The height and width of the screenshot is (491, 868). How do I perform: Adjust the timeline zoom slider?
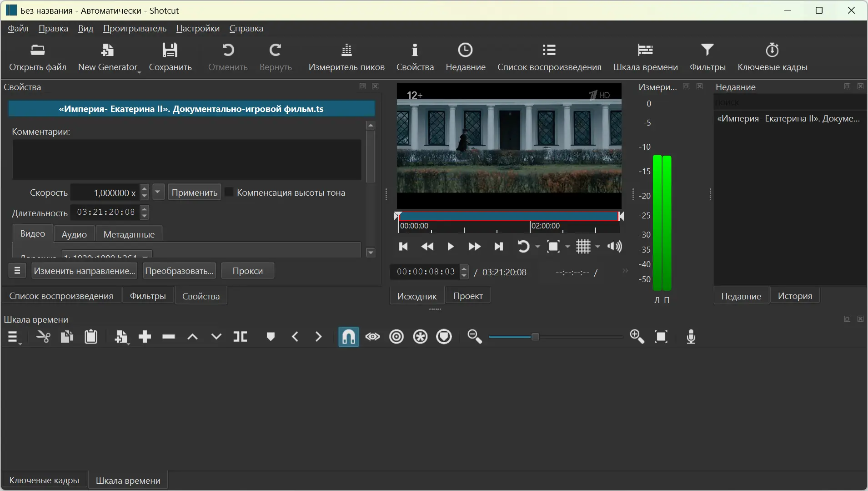[535, 337]
